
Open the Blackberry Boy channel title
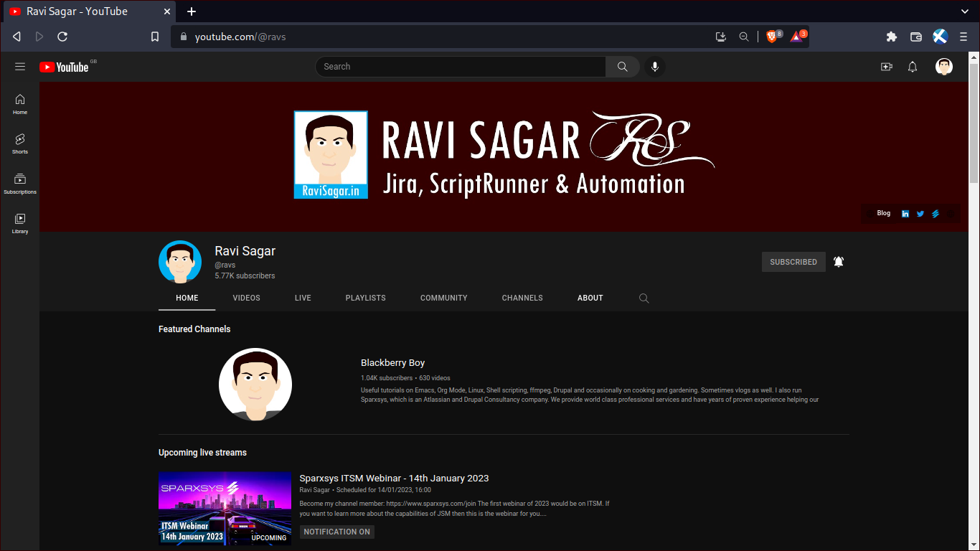coord(392,363)
